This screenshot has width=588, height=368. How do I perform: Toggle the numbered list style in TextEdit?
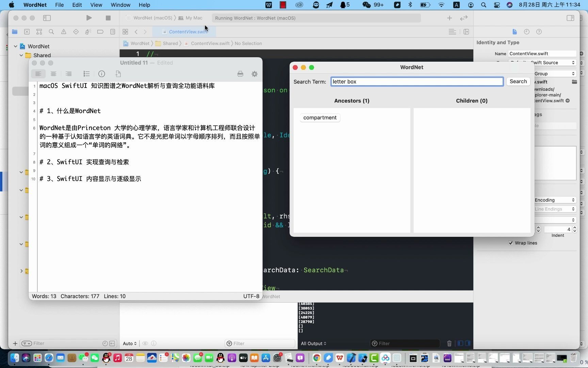pyautogui.click(x=86, y=74)
